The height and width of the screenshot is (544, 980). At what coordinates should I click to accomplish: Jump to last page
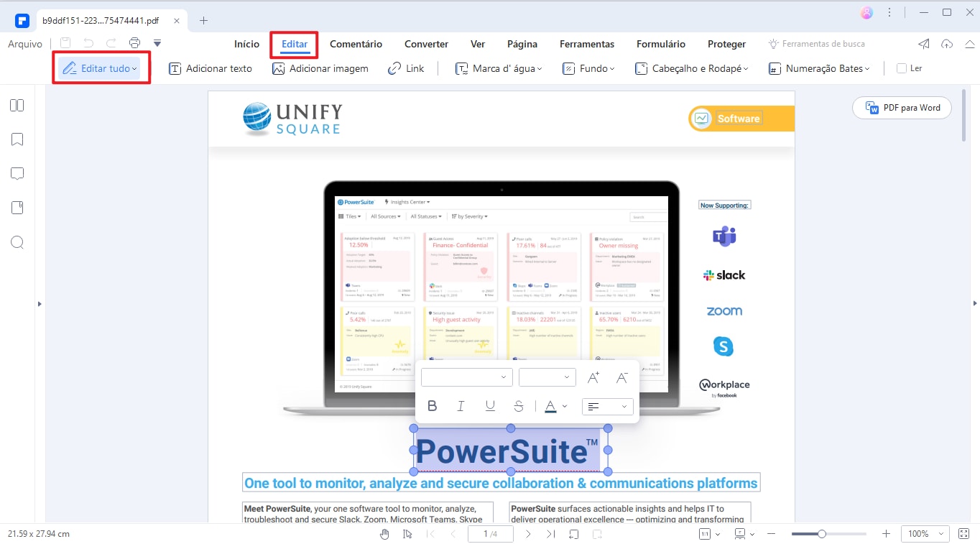tap(550, 534)
